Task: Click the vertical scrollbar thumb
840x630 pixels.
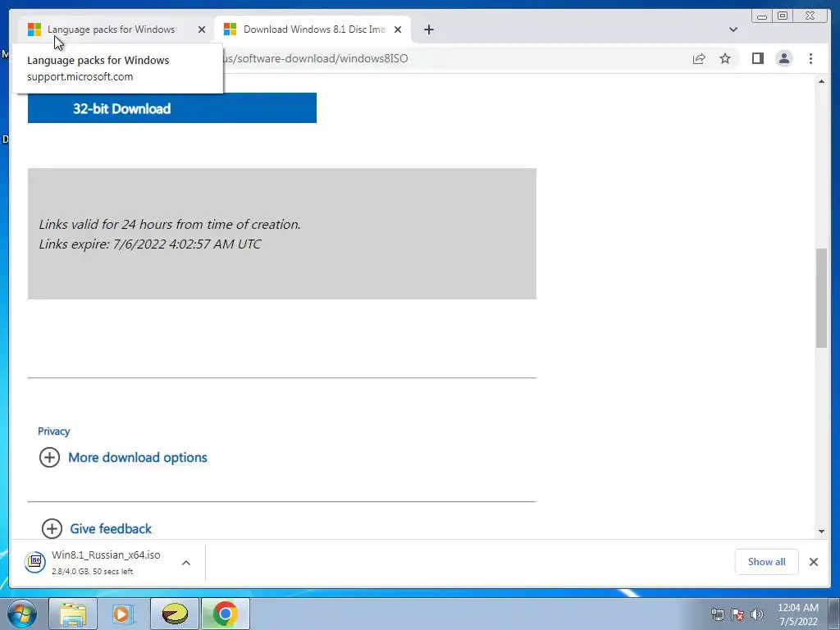Action: pyautogui.click(x=821, y=298)
